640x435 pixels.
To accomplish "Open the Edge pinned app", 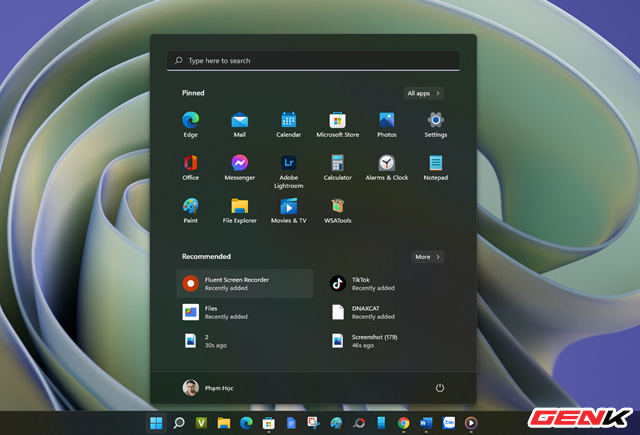I will [x=191, y=124].
